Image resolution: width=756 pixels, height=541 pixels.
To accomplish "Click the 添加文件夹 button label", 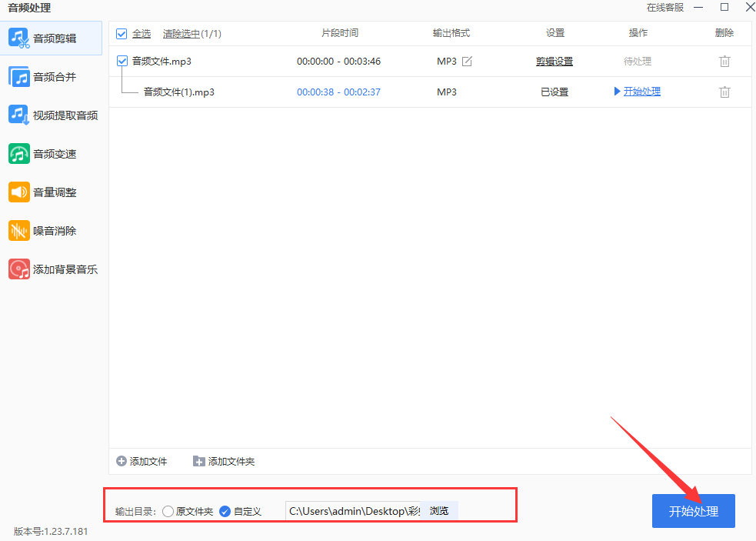I will (x=231, y=462).
